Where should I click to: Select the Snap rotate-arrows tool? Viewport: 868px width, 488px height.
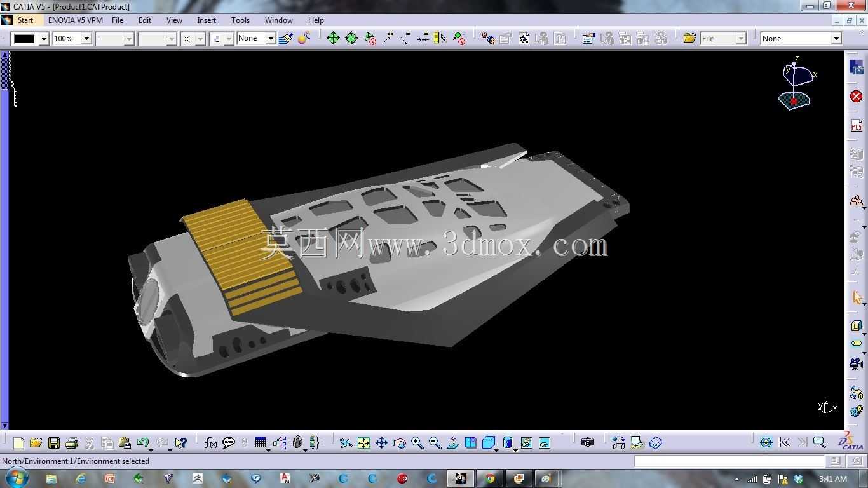[351, 39]
